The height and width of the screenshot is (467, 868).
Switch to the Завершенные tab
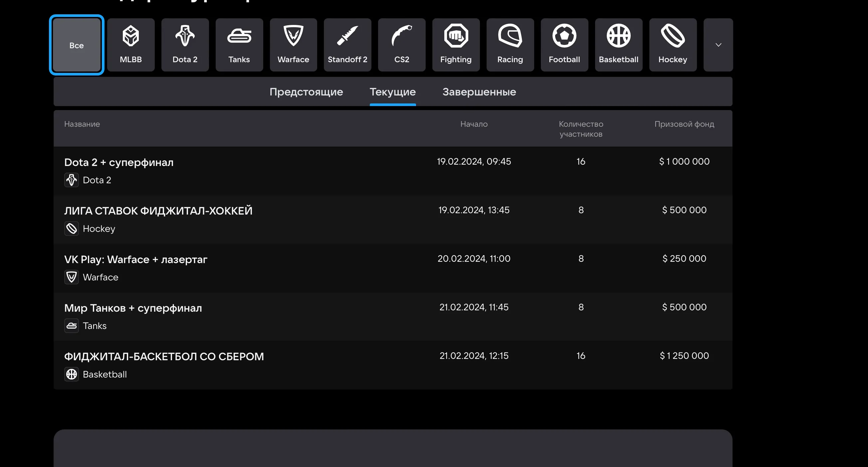click(x=479, y=91)
